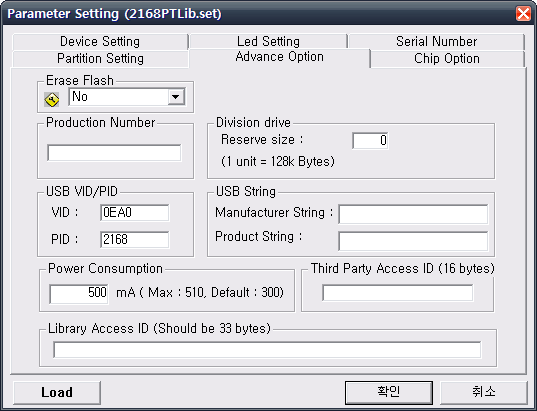Go to the Partition Setting tab
The image size is (537, 411).
(x=100, y=59)
